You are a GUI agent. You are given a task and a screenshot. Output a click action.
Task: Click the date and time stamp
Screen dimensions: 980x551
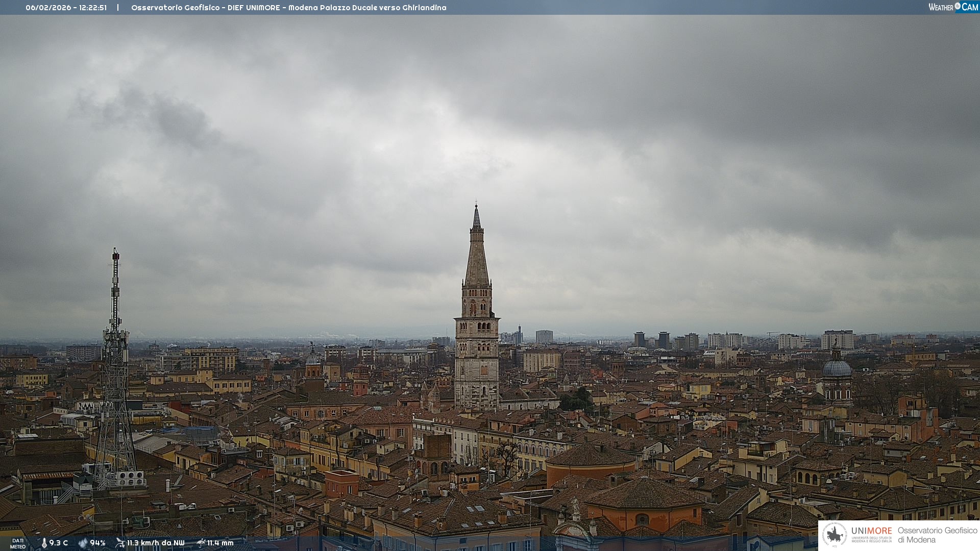tap(66, 8)
